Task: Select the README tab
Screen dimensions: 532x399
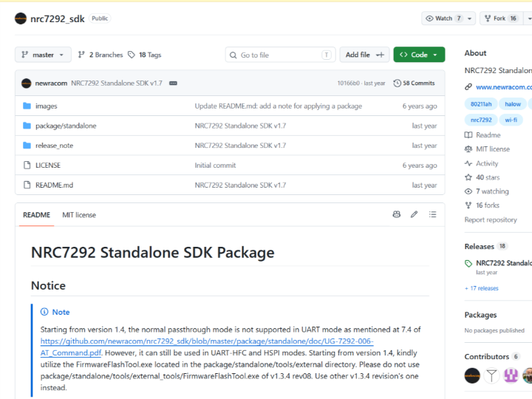Action: 36,215
